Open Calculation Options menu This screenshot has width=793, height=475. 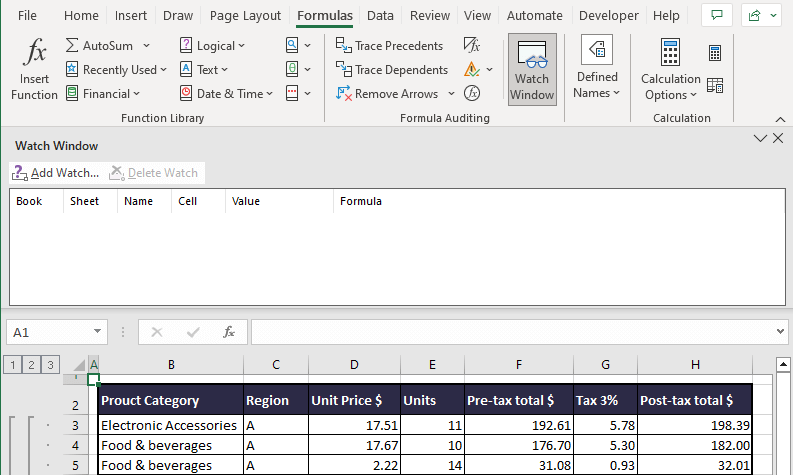[670, 69]
